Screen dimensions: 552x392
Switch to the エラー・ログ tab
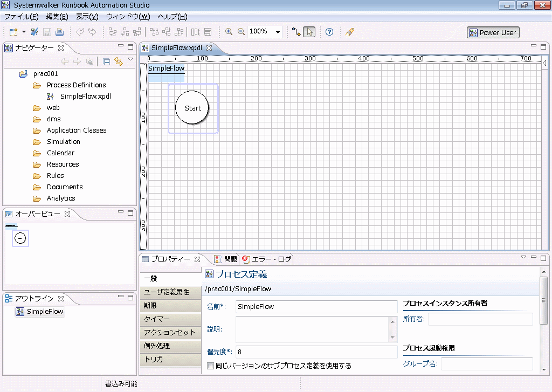click(x=267, y=259)
